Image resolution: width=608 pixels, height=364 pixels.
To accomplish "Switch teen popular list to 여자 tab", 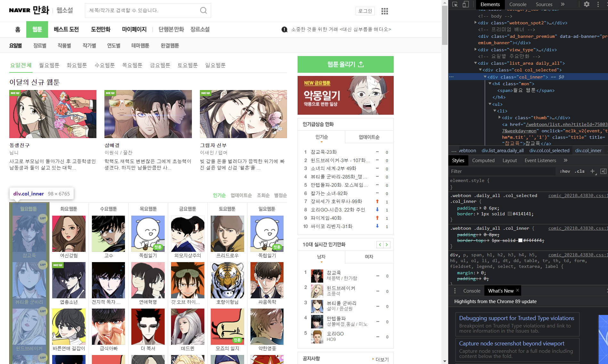I will 369,257.
